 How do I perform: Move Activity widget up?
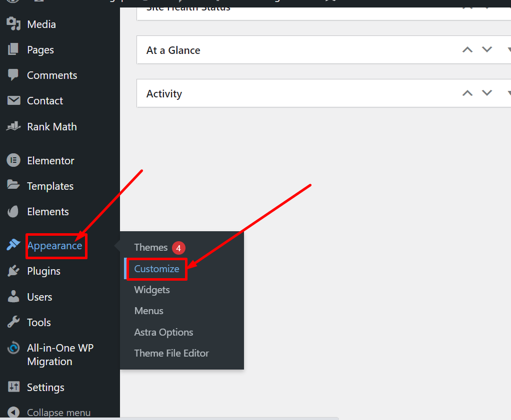click(x=467, y=93)
